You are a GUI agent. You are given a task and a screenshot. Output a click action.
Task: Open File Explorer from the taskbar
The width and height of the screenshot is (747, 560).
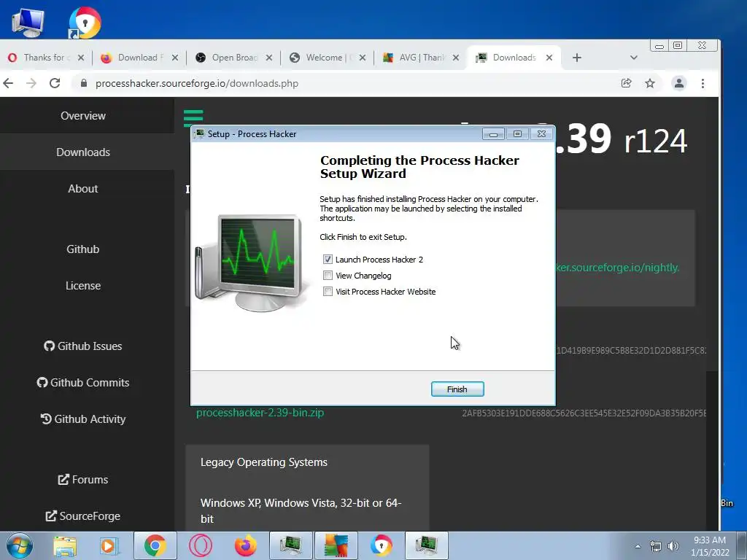point(65,545)
